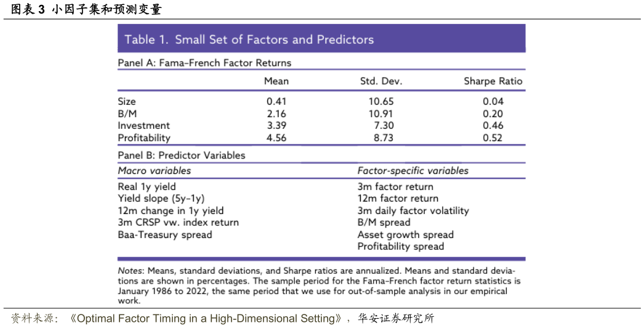Click the Investment Sharpe ratio 0.46
644x328 pixels.
[x=493, y=126]
